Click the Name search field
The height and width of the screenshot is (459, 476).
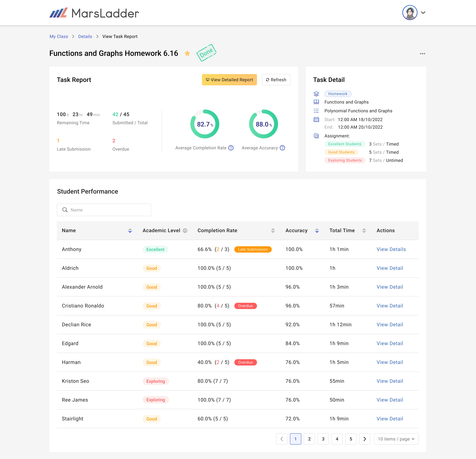104,210
